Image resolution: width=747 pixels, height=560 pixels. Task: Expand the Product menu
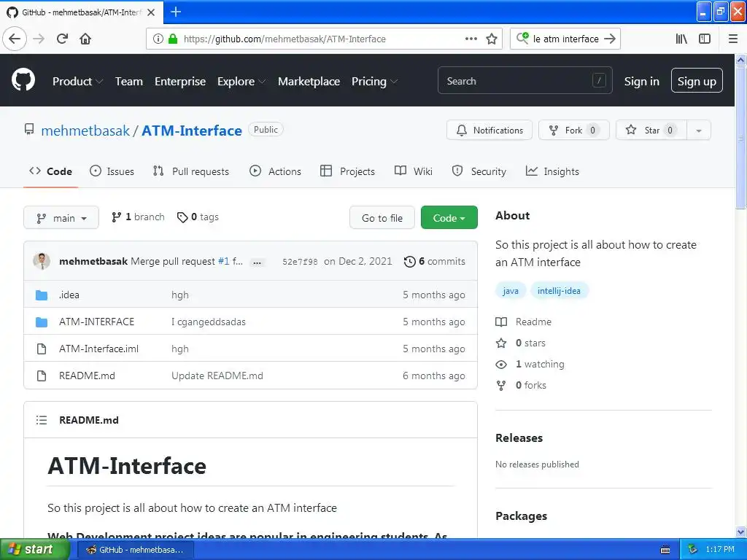[x=77, y=82]
